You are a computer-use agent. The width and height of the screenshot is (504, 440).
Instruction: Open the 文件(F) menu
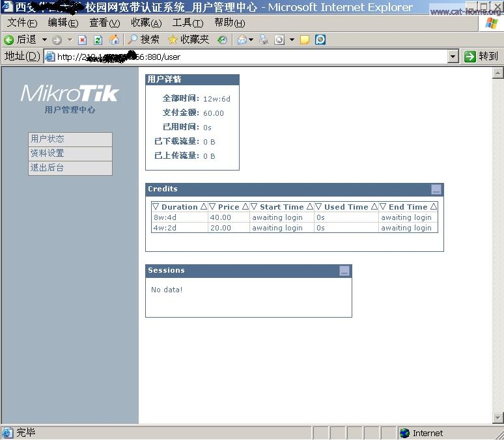[21, 23]
